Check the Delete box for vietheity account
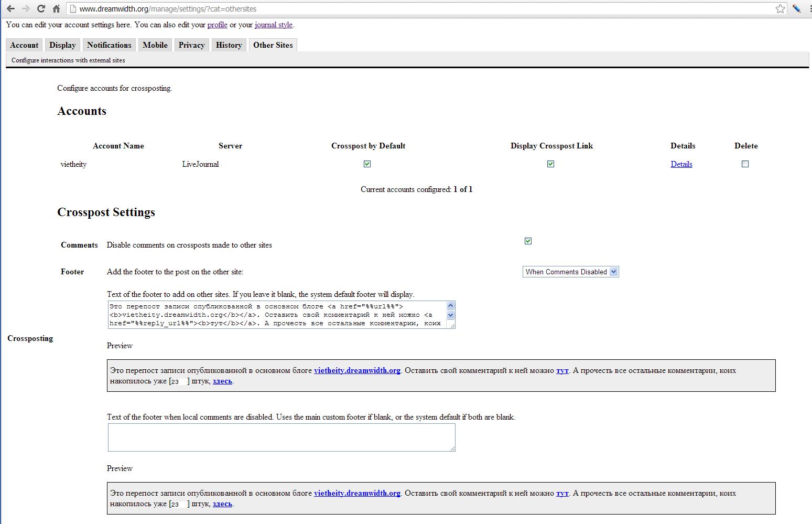This screenshot has height=524, width=812. 745,164
